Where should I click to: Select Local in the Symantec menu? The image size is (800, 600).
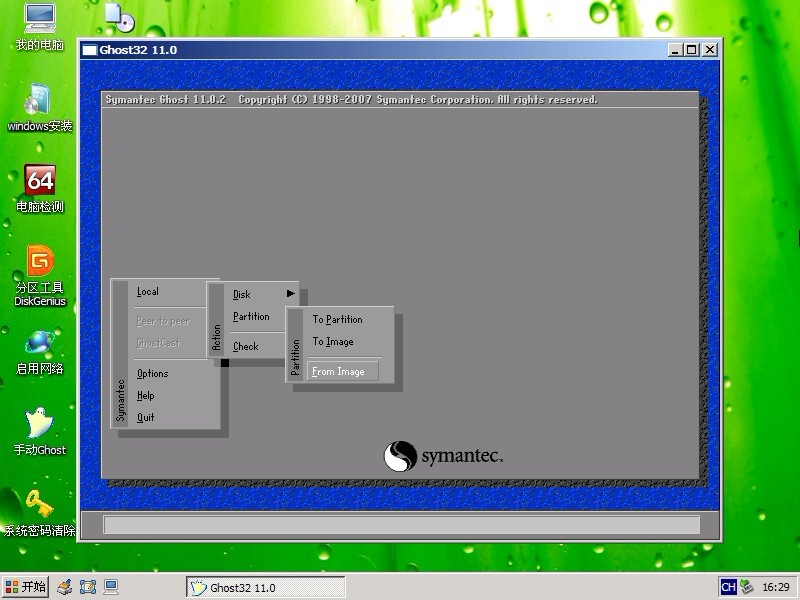(148, 292)
